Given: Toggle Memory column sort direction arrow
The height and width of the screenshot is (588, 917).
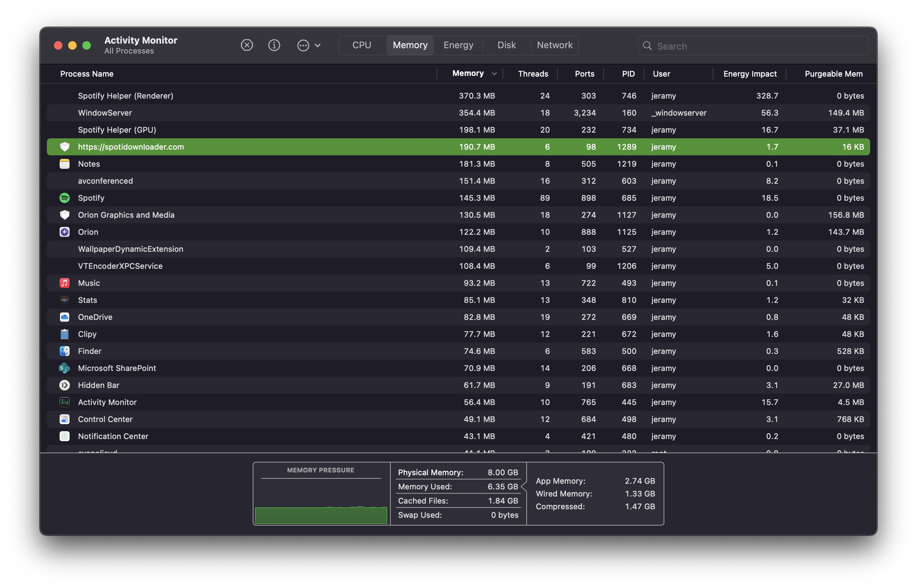Looking at the screenshot, I should click(x=494, y=74).
